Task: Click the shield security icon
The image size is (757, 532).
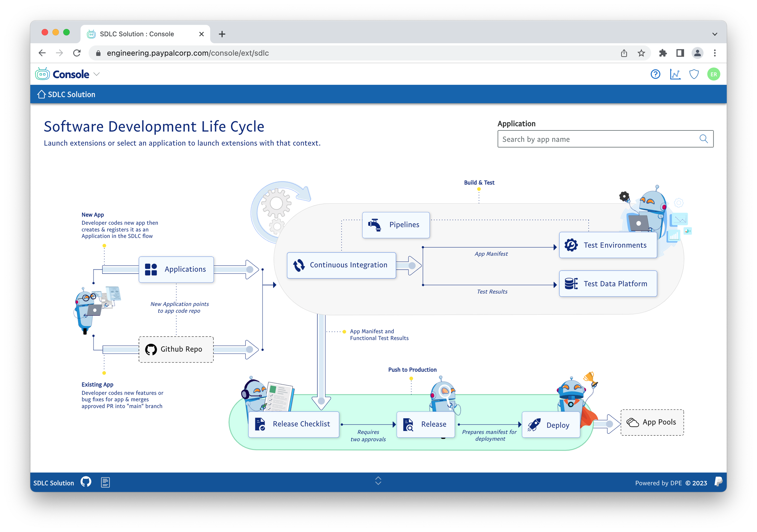Action: (694, 74)
